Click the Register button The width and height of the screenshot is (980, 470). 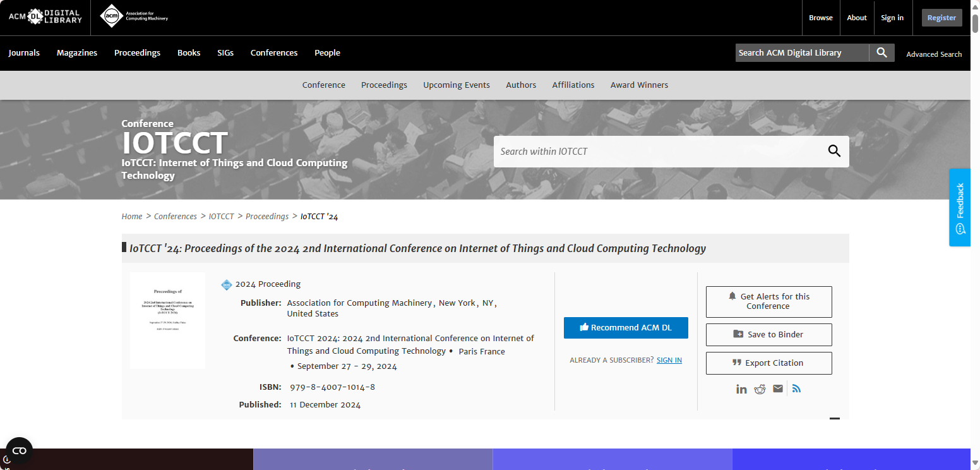pyautogui.click(x=941, y=18)
